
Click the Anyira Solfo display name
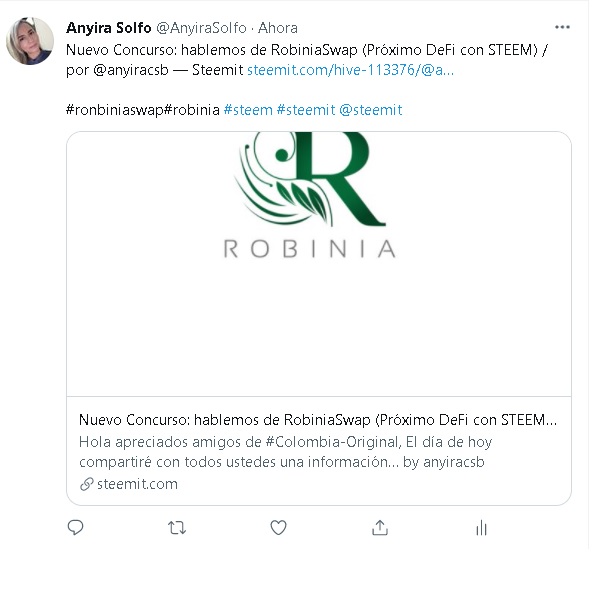point(109,28)
